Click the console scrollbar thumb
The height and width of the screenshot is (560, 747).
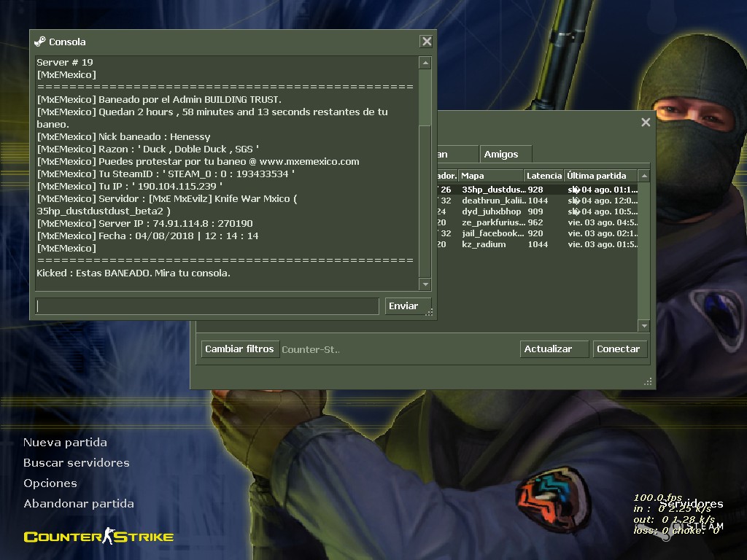pos(425,98)
